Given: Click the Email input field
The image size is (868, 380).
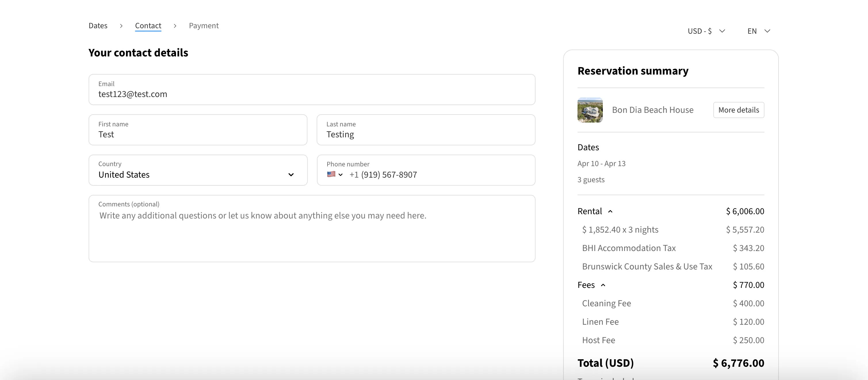Looking at the screenshot, I should 312,94.
